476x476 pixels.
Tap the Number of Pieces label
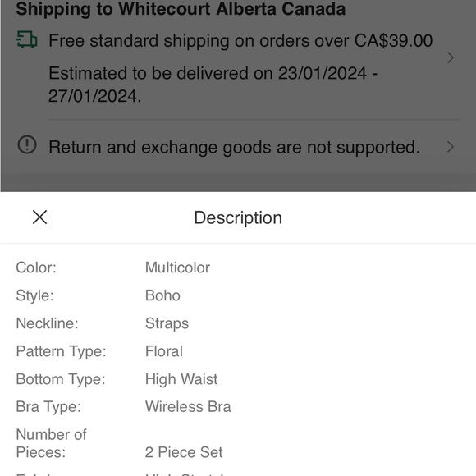click(51, 443)
